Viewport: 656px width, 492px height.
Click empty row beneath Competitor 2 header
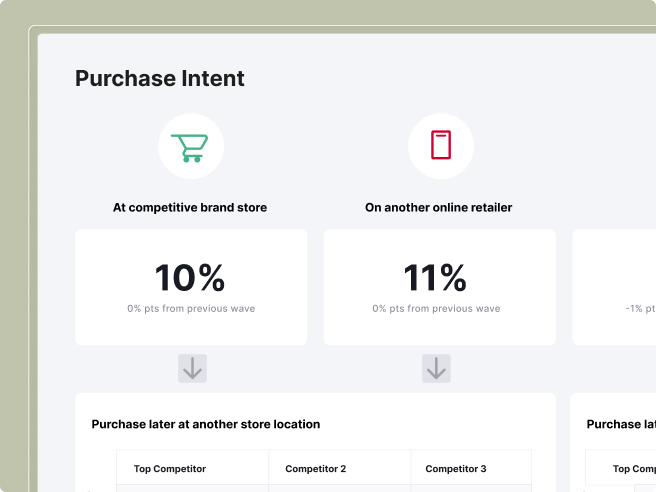(340, 488)
